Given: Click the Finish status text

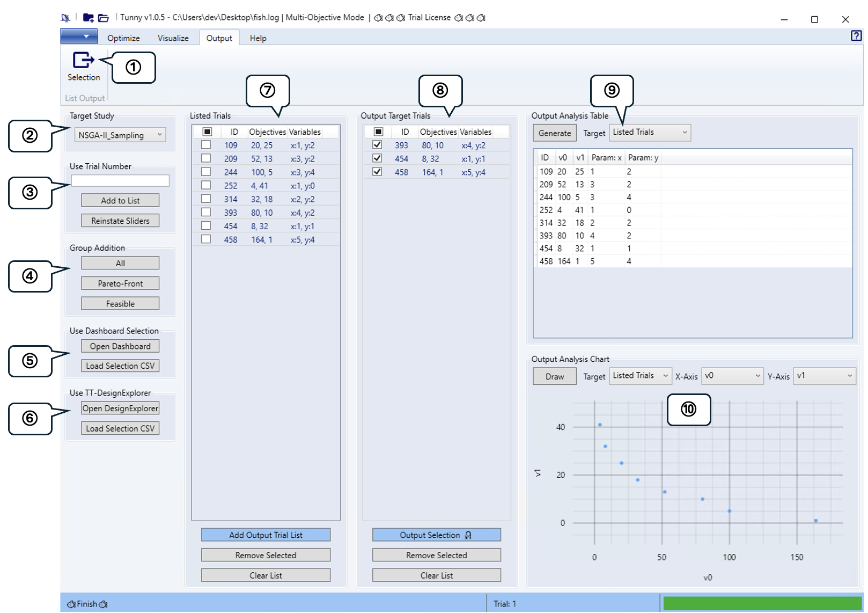Looking at the screenshot, I should pyautogui.click(x=87, y=604).
